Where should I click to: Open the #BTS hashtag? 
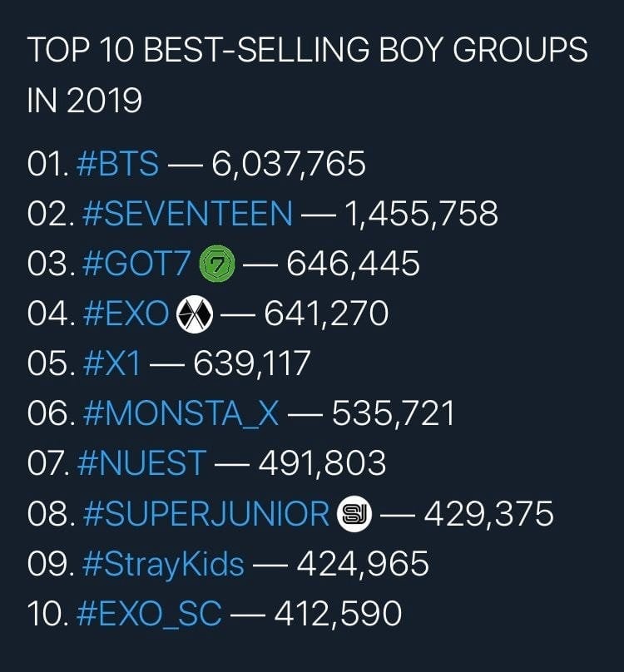pyautogui.click(x=117, y=164)
